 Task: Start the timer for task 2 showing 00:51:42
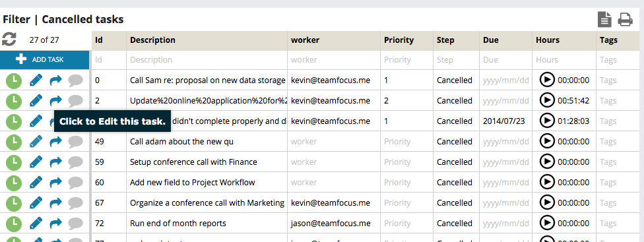click(x=547, y=100)
